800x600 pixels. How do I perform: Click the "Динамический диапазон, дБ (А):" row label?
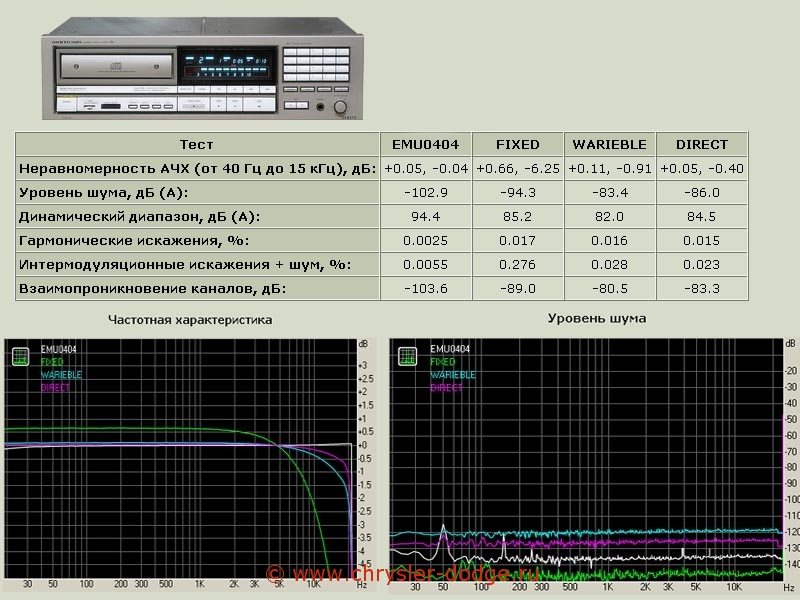pos(197,216)
